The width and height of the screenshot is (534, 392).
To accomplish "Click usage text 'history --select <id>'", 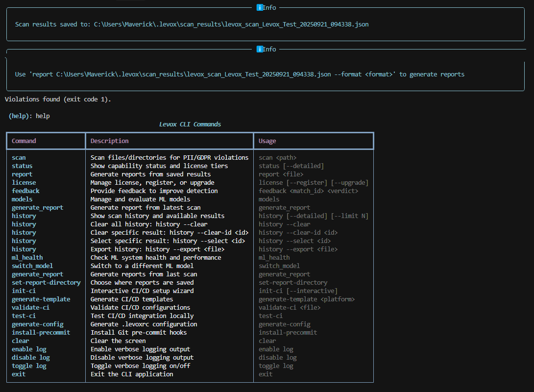I will click(x=294, y=241).
